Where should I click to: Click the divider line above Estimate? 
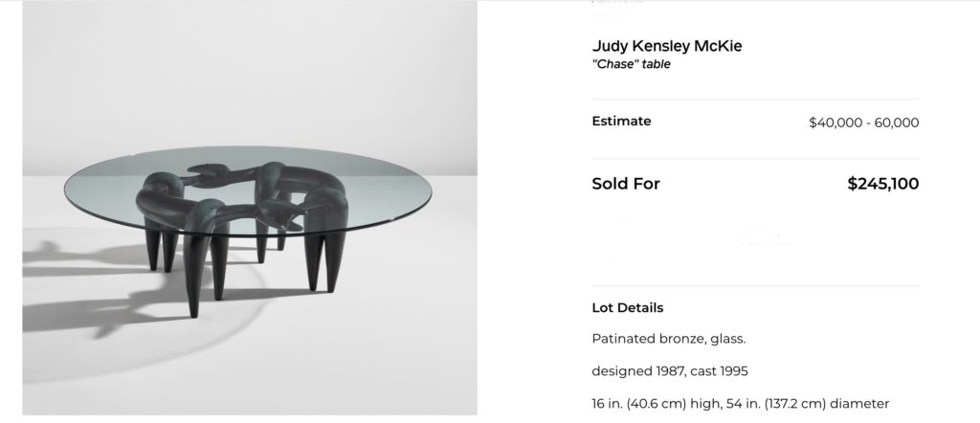coord(755,99)
